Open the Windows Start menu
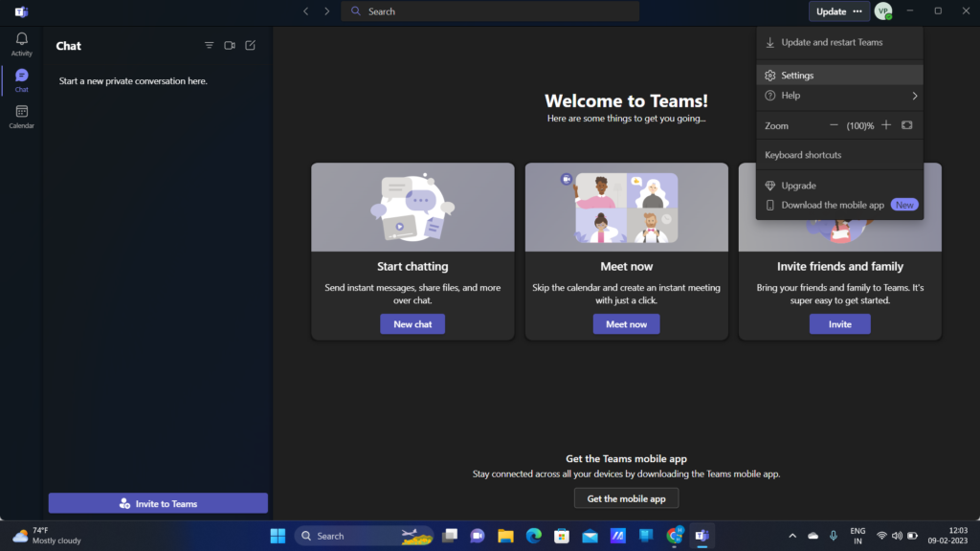Viewport: 980px width, 551px height. coord(278,536)
